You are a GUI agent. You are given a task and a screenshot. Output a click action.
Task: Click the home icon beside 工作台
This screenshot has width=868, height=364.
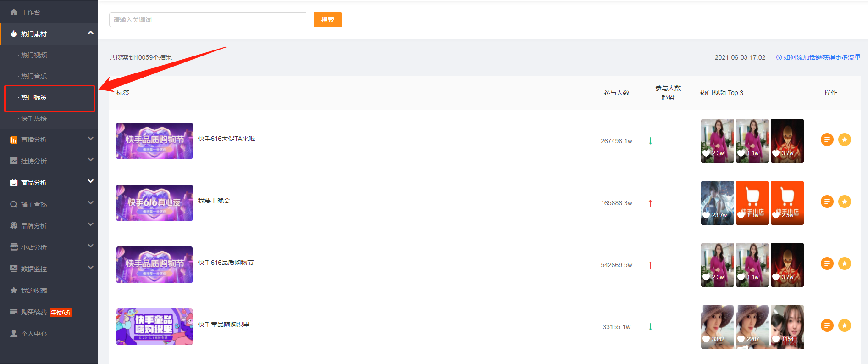coord(14,12)
